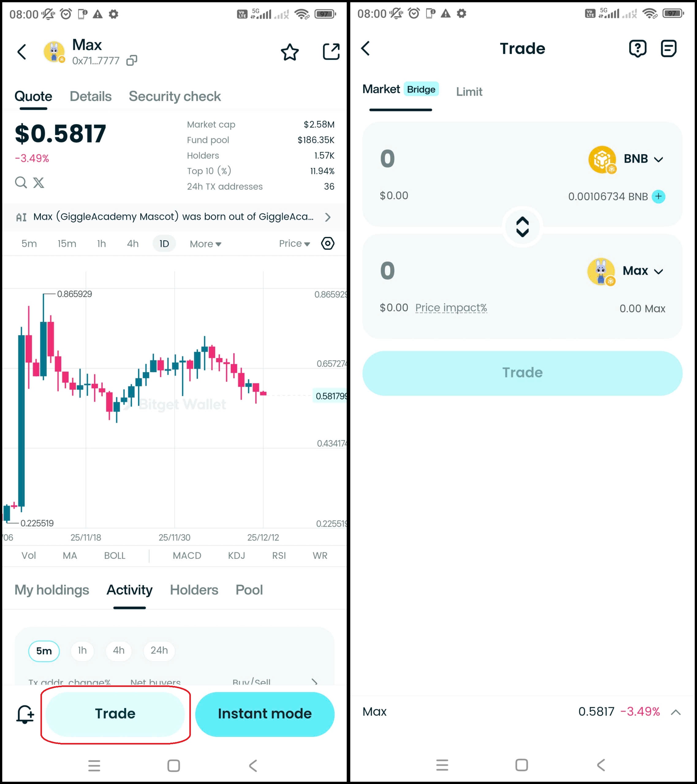Copy the contract address 0x71...7777
This screenshot has width=697, height=784.
(x=132, y=61)
